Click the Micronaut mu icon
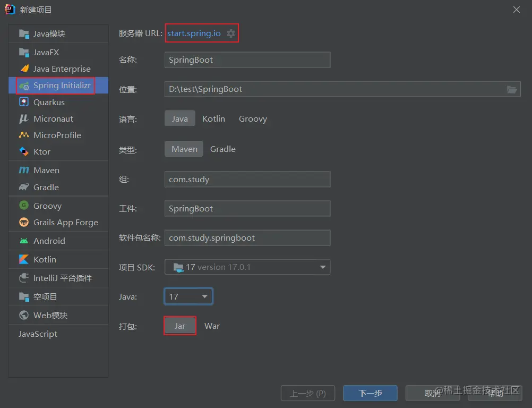The image size is (532, 408). pos(24,118)
